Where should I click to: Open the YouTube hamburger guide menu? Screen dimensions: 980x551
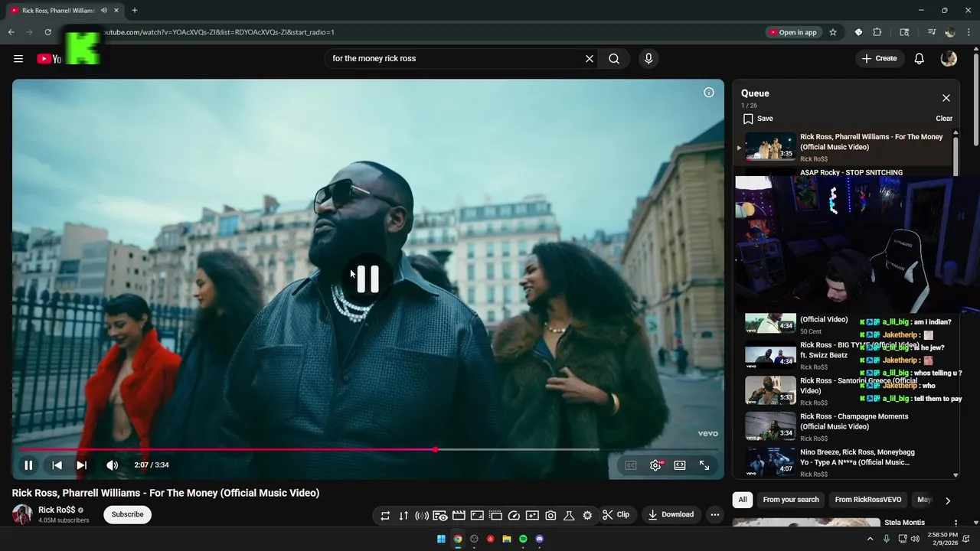point(18,59)
